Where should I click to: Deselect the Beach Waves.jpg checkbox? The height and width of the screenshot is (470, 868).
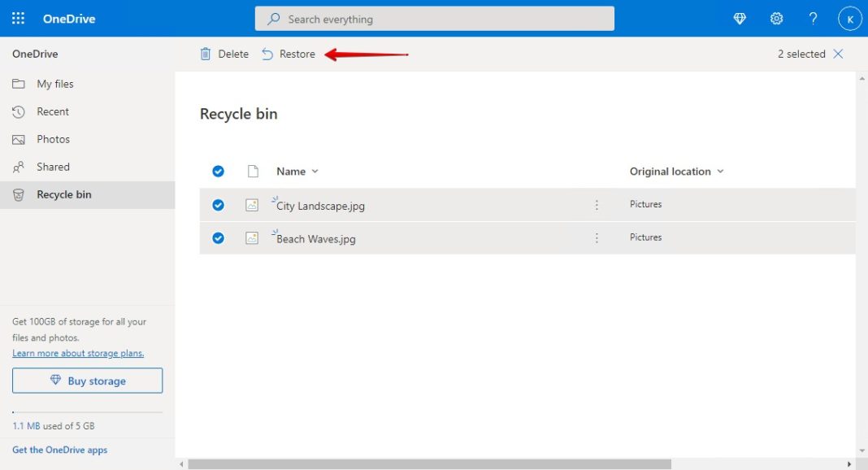point(218,238)
